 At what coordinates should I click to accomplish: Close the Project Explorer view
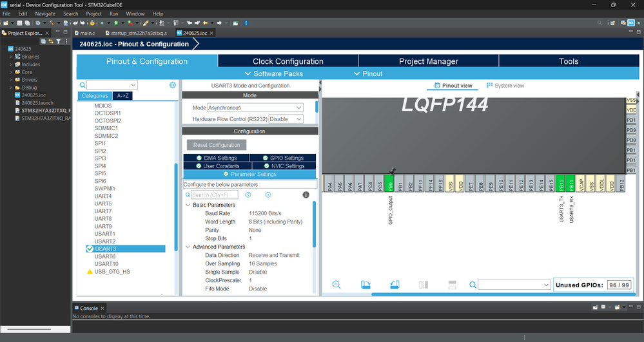coord(47,33)
